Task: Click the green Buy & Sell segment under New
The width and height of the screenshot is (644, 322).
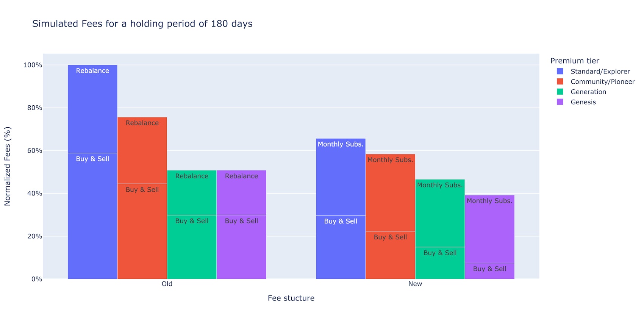Action: pos(440,263)
